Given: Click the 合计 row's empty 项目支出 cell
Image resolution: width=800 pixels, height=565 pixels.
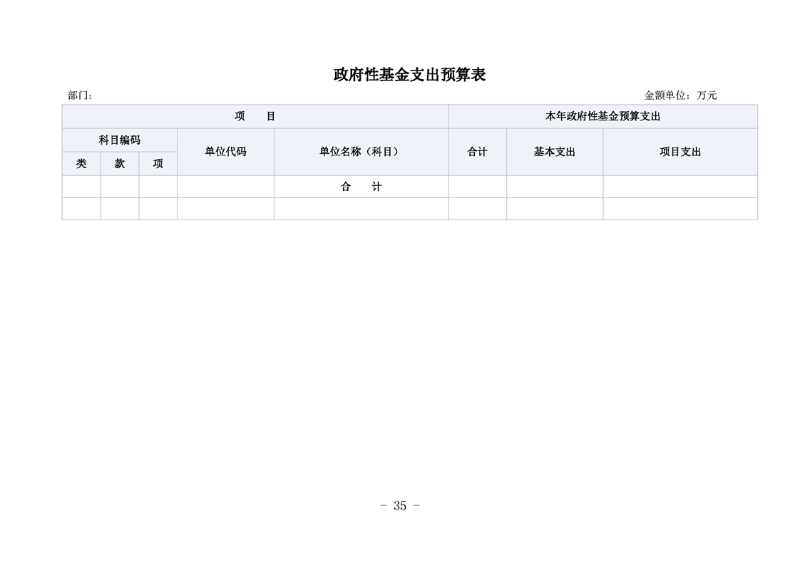Looking at the screenshot, I should (680, 187).
